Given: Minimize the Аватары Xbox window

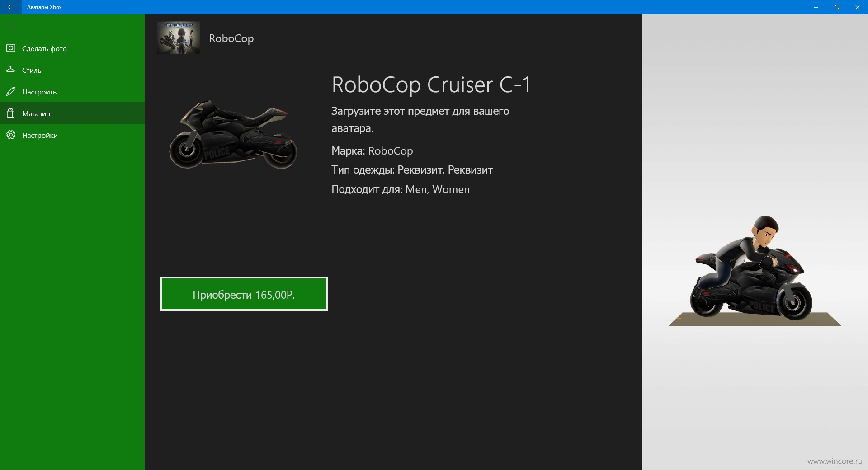Looking at the screenshot, I should (x=816, y=7).
